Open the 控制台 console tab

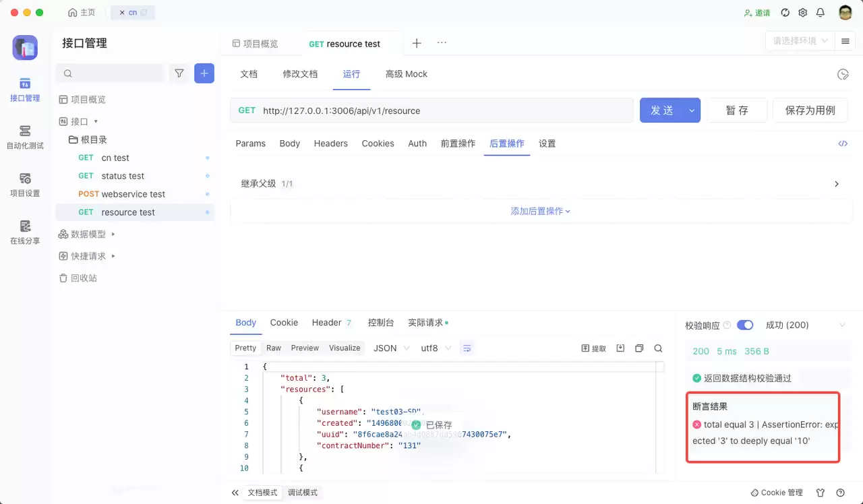click(381, 323)
